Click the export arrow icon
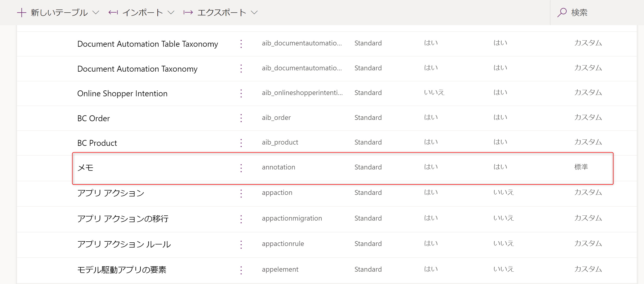The height and width of the screenshot is (284, 644). tap(188, 12)
